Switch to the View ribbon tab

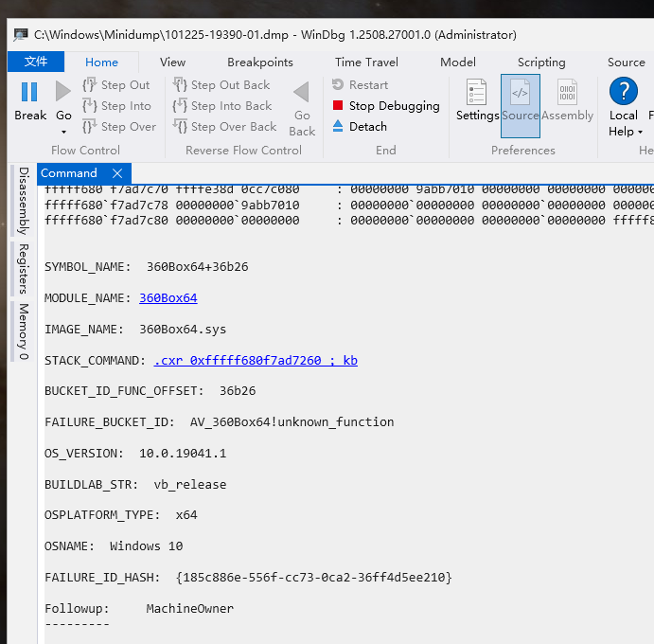(172, 63)
